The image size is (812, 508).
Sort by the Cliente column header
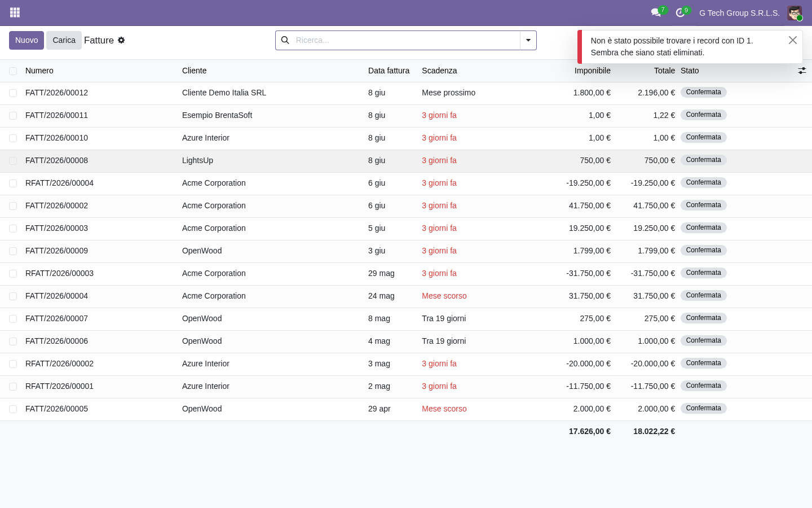(x=195, y=71)
